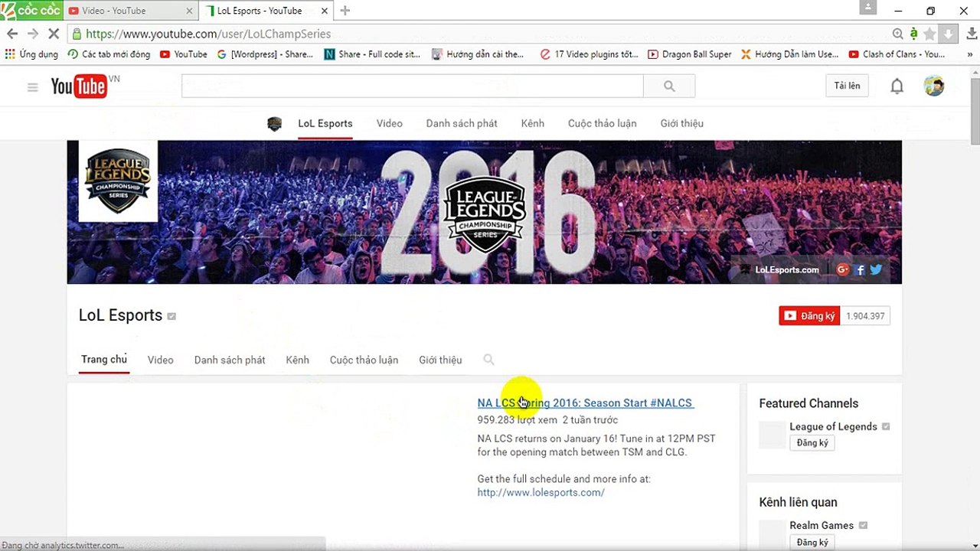Open Danh sách phát in top channel bar
The height and width of the screenshot is (551, 980).
tap(462, 123)
